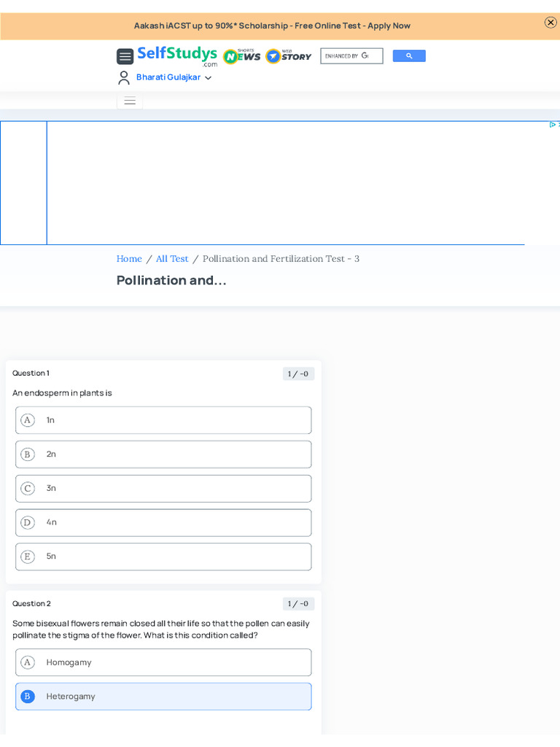Pick option E 5n for Question 1
The image size is (560, 747).
(163, 557)
